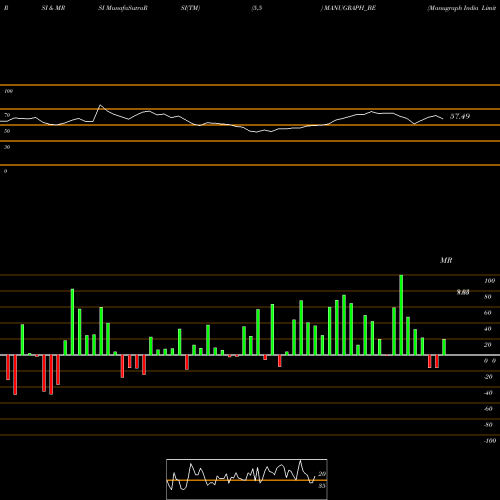The image size is (500, 500).
Task: Click the RSI axis label 30
Action: (x=7, y=147)
